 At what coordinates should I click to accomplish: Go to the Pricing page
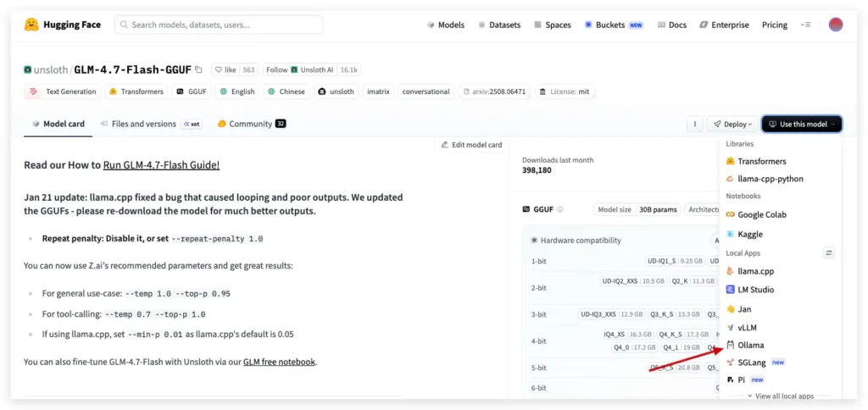click(x=775, y=25)
